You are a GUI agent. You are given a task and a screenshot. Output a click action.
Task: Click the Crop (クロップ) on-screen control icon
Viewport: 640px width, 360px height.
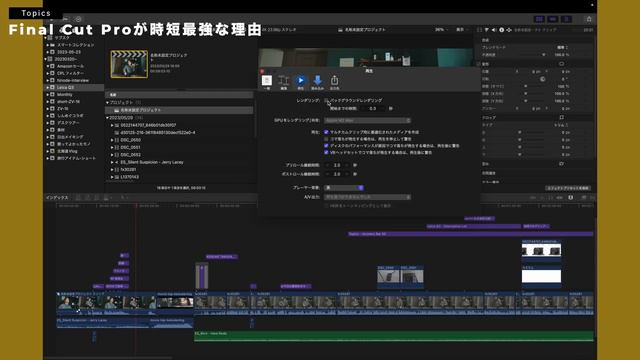pyautogui.click(x=562, y=118)
